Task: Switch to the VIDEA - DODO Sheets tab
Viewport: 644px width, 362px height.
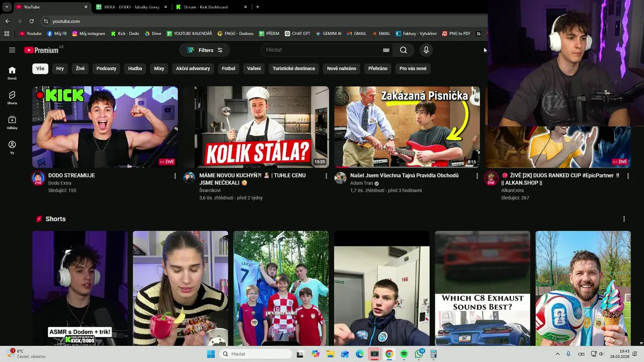Action: click(132, 7)
